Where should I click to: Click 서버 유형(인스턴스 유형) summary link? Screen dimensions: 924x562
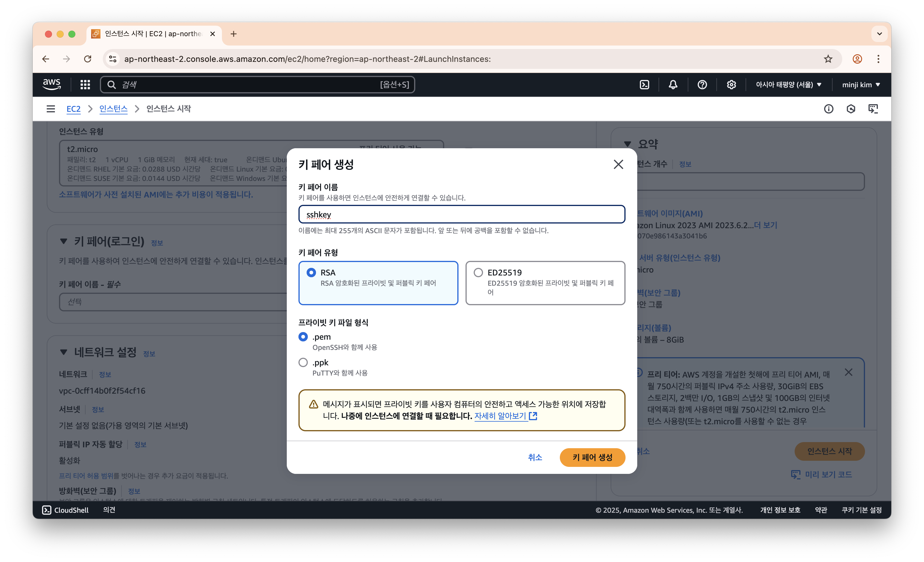[679, 258]
